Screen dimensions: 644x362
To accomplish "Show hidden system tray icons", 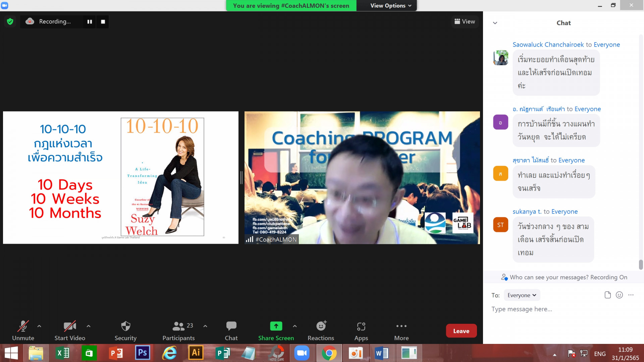I will [x=554, y=355].
